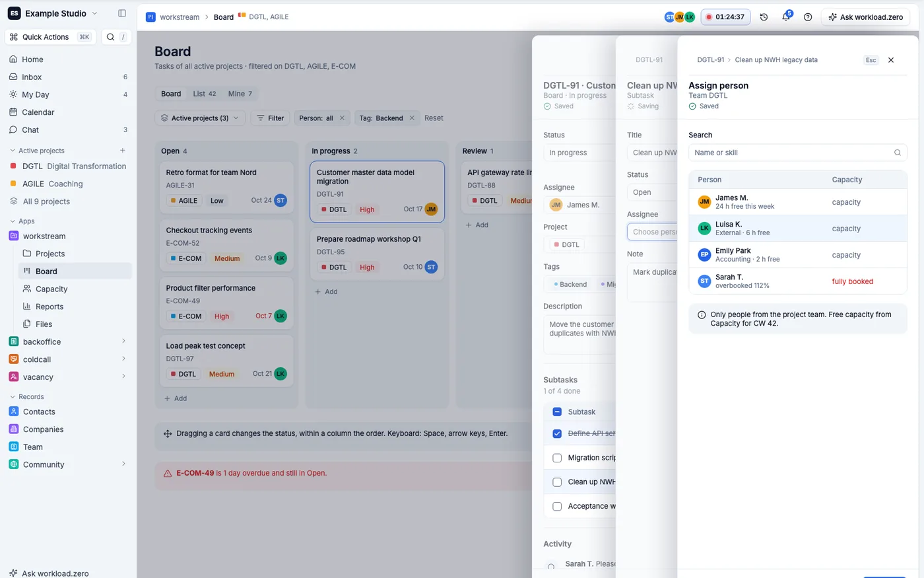
Task: Add a project with Active projects plus icon
Action: (x=122, y=151)
